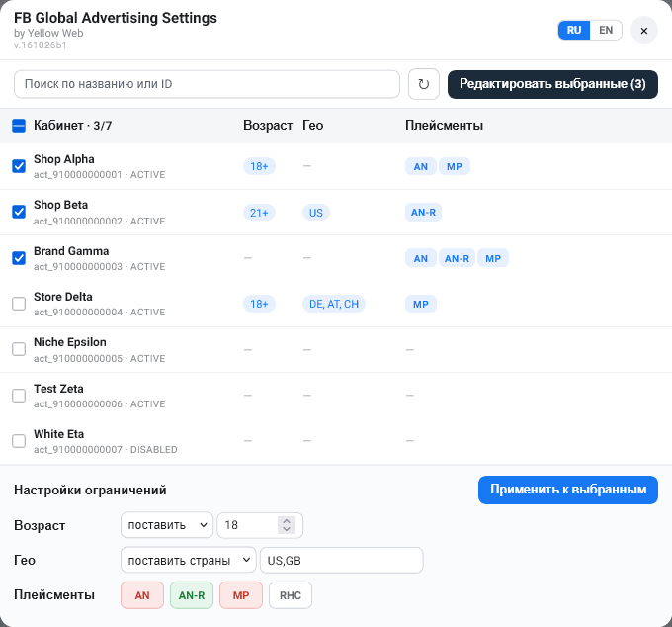Check the Test Zeta checkbox
The image size is (672, 627).
(x=19, y=395)
